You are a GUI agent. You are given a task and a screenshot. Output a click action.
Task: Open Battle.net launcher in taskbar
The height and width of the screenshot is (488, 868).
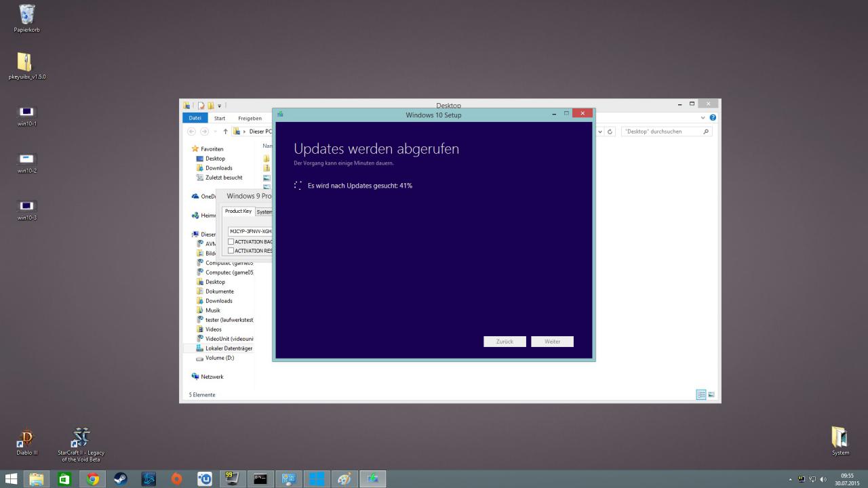coord(149,479)
